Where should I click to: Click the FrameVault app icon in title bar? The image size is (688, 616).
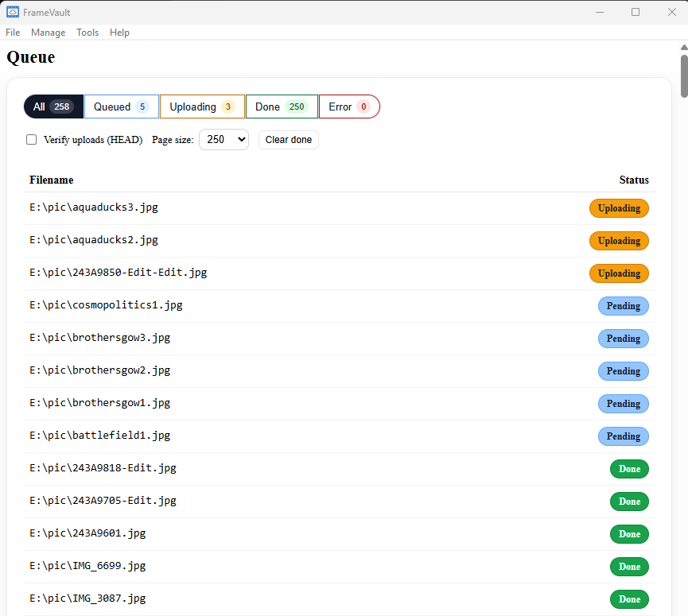coord(13,12)
